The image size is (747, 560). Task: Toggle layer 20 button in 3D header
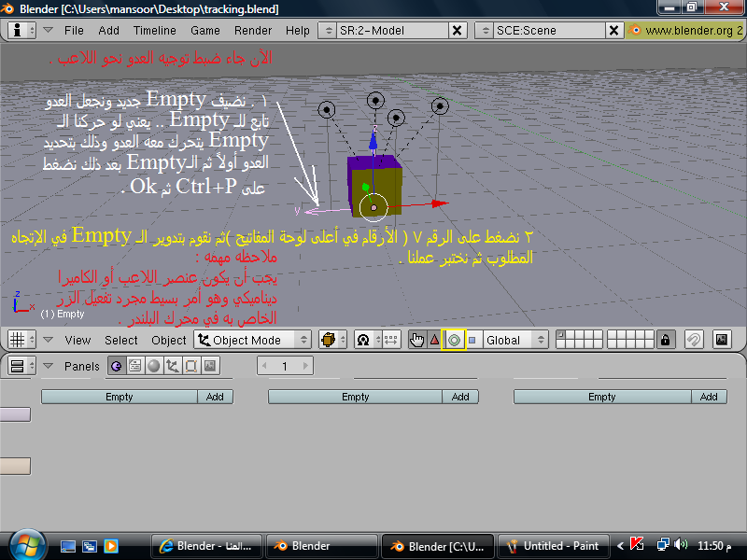pyautogui.click(x=649, y=344)
